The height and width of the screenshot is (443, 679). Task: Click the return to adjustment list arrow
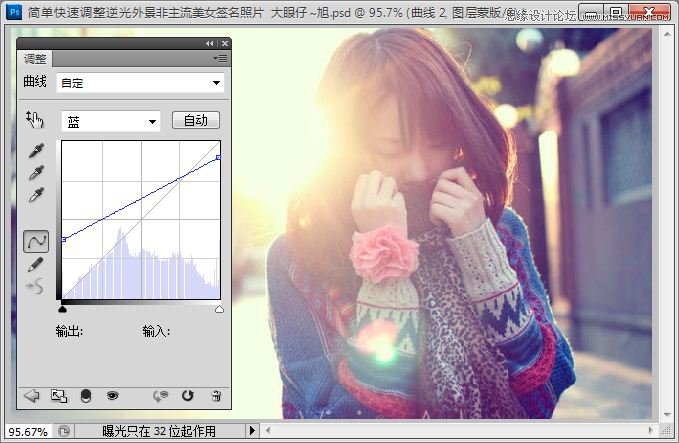pos(31,396)
